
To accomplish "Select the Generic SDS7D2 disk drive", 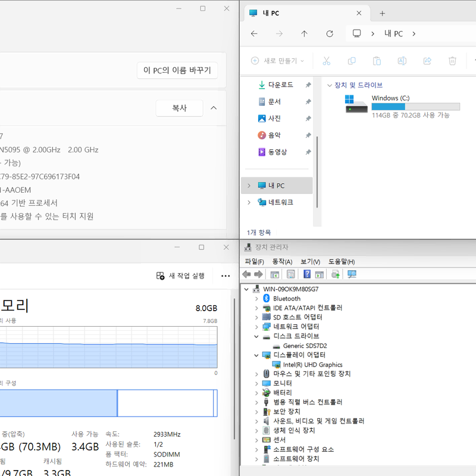I will (305, 346).
